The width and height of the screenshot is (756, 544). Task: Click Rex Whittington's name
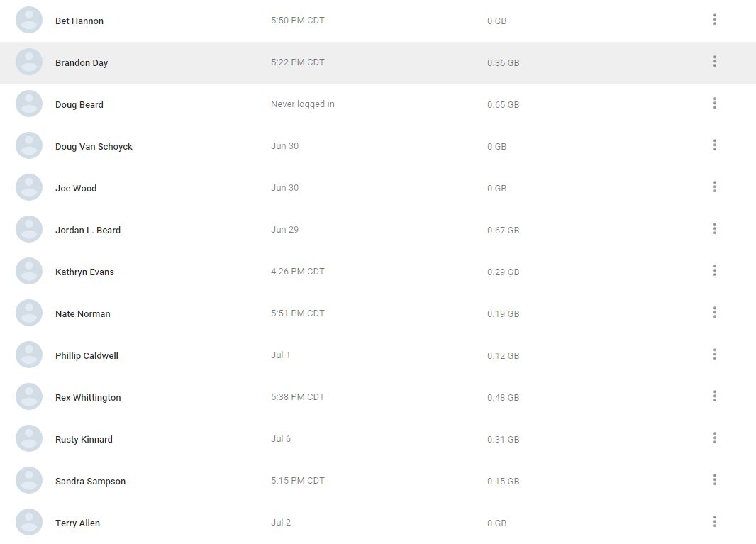pos(88,398)
